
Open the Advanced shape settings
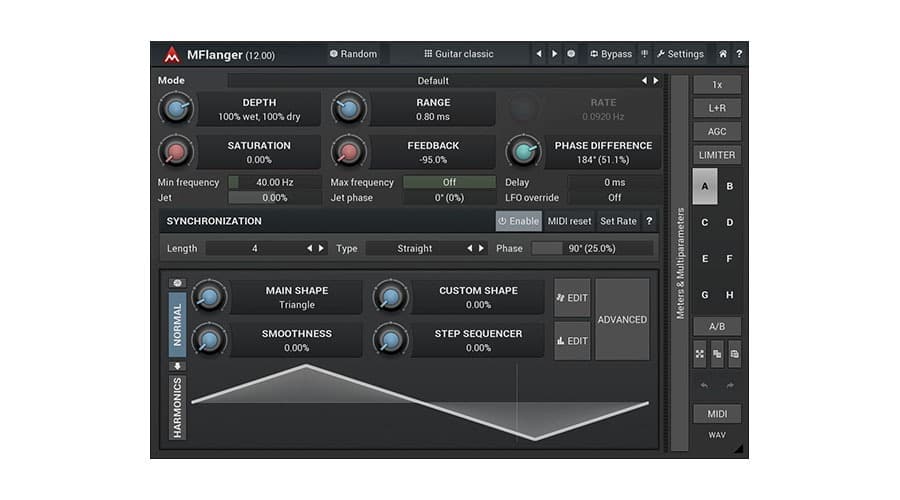click(x=622, y=320)
